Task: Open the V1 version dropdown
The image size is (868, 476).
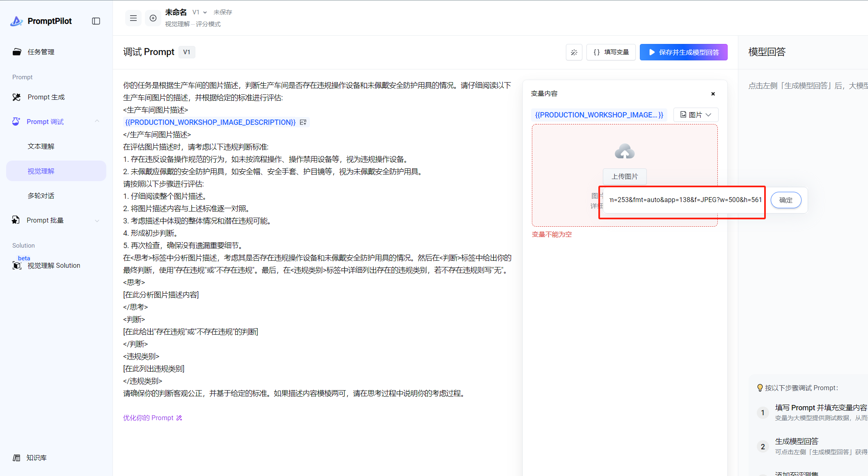Action: point(200,12)
